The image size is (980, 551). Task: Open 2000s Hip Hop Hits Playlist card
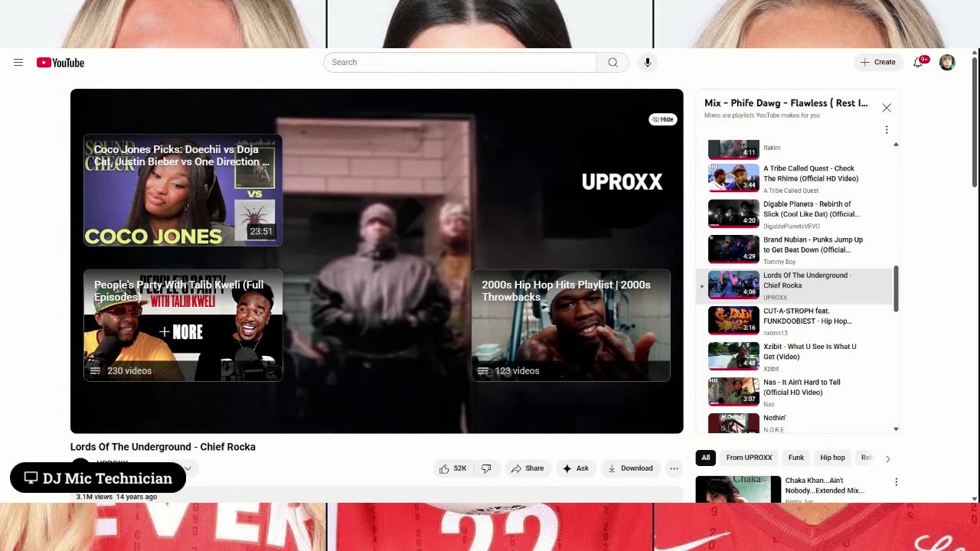[571, 325]
